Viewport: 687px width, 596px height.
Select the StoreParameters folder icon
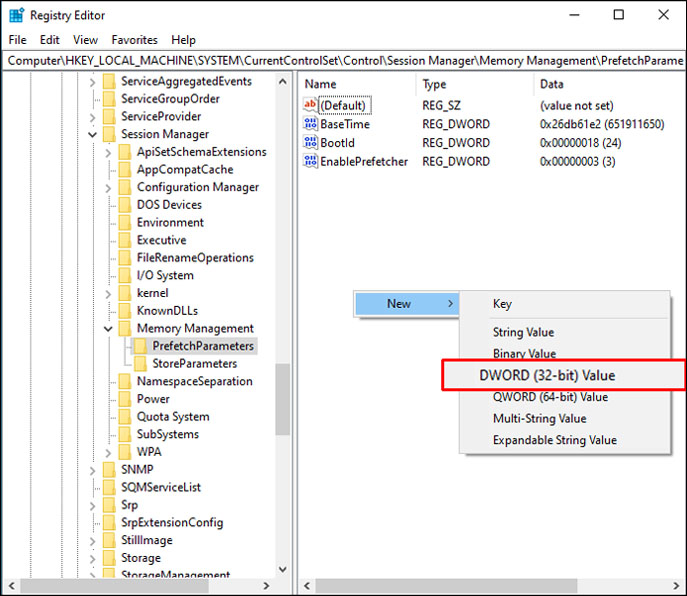(x=140, y=363)
